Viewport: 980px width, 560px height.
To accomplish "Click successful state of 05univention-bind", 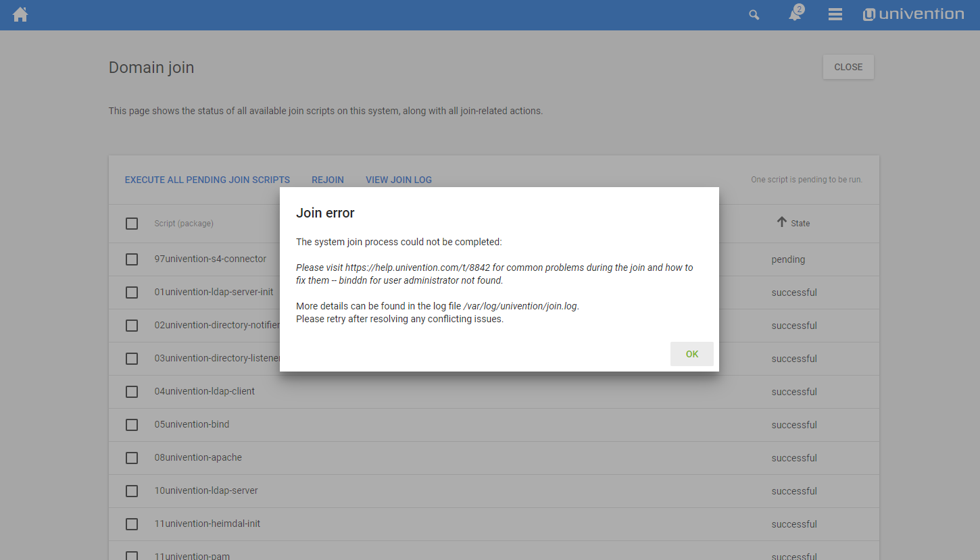I will pyautogui.click(x=794, y=425).
